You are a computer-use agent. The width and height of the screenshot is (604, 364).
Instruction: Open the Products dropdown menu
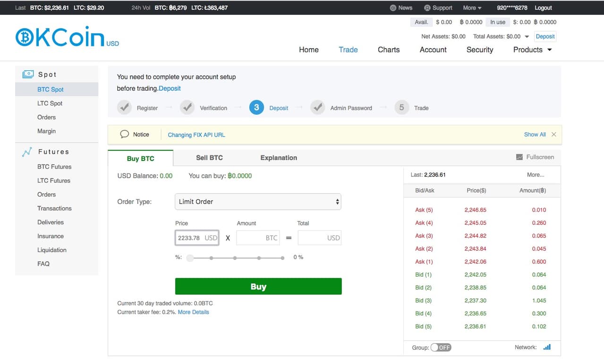[x=533, y=50]
